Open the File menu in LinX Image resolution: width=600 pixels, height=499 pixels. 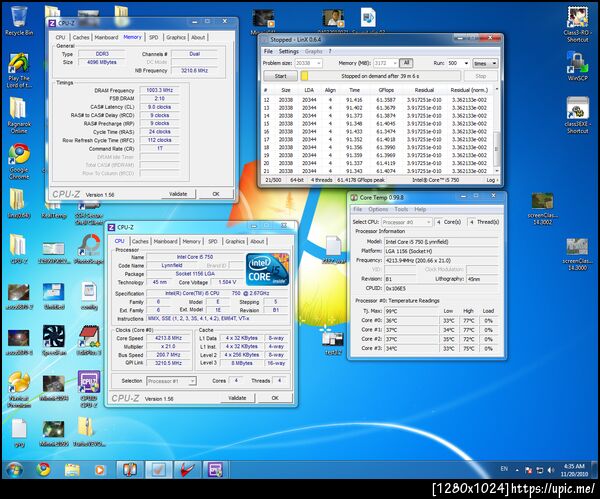268,51
